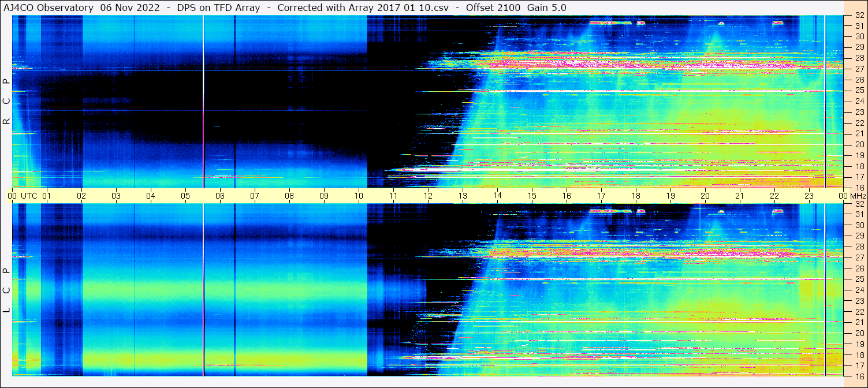Click 20 on RCP panel frequency scale

click(859, 144)
